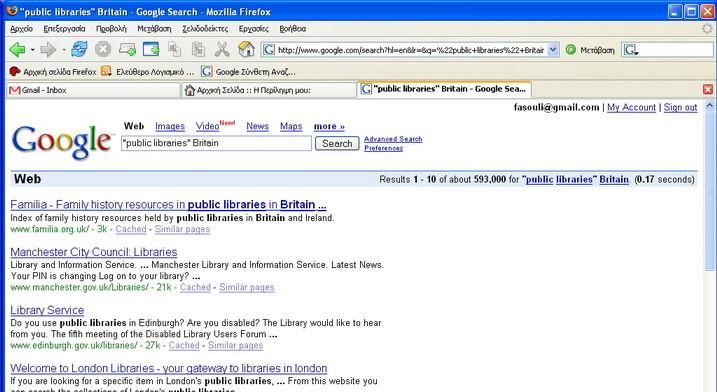717x392 pixels.
Task: Open the Βοήθεια menu
Action: pos(293,28)
